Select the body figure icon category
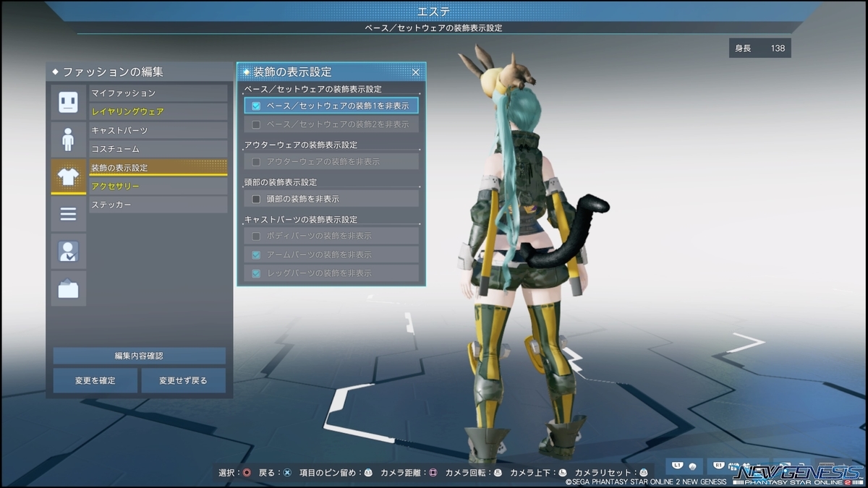Image resolution: width=868 pixels, height=488 pixels. 68,139
